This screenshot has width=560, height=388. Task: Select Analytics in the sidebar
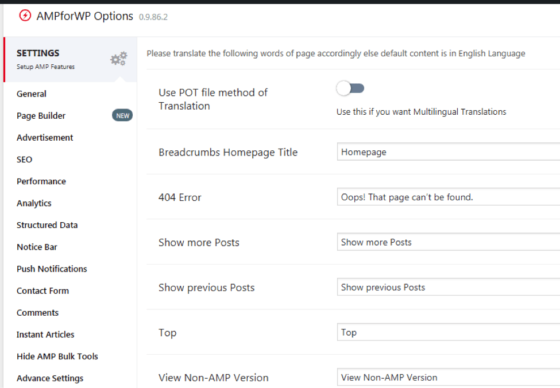[x=34, y=203]
